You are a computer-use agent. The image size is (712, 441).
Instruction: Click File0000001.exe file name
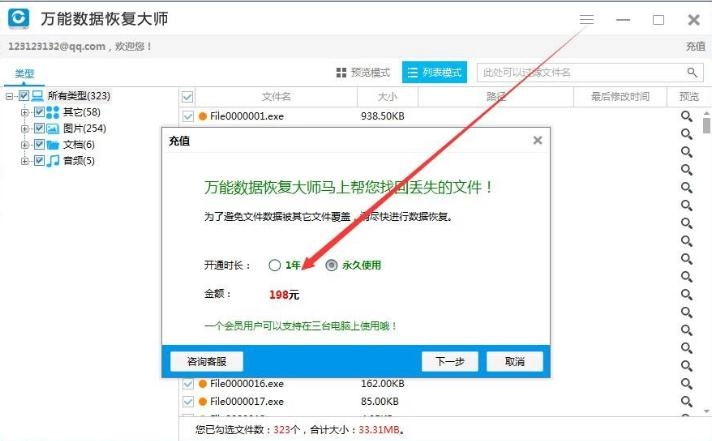click(247, 116)
